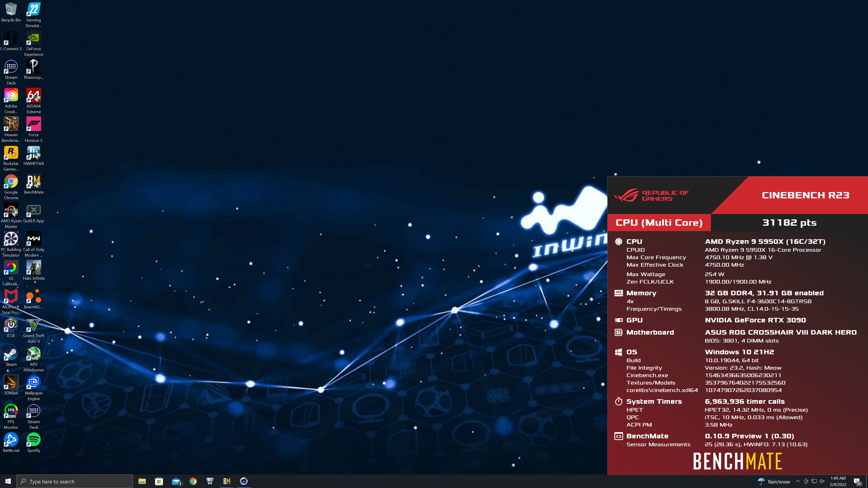Open the Windows Start menu
The image size is (868, 488).
pos(8,481)
